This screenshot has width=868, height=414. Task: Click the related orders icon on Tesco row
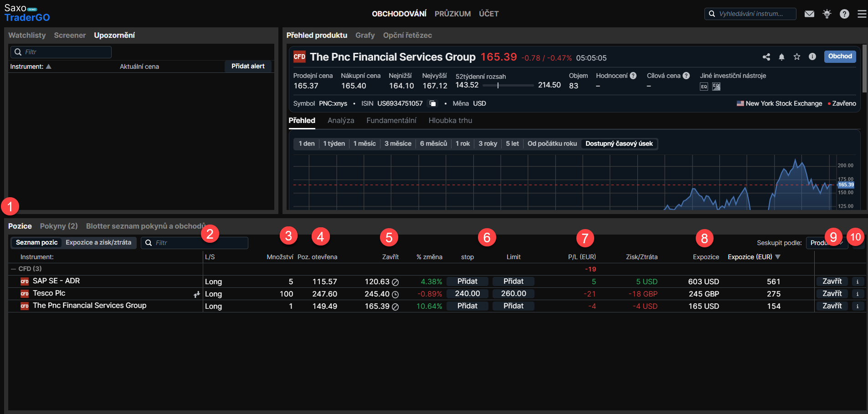(197, 295)
